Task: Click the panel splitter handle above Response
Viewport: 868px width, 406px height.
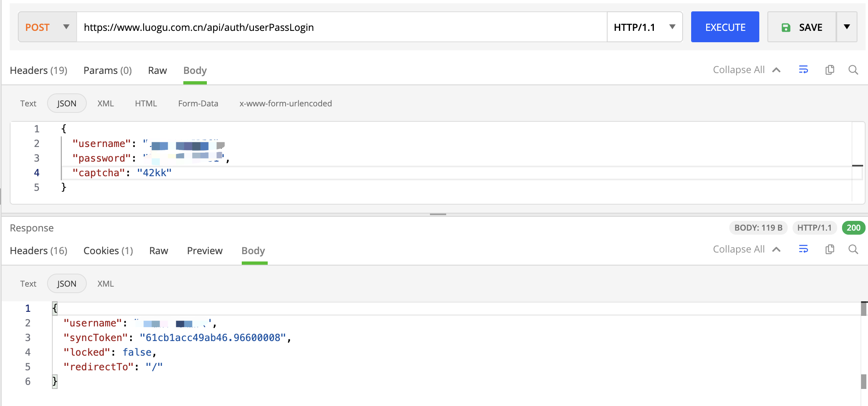Action: pyautogui.click(x=438, y=214)
